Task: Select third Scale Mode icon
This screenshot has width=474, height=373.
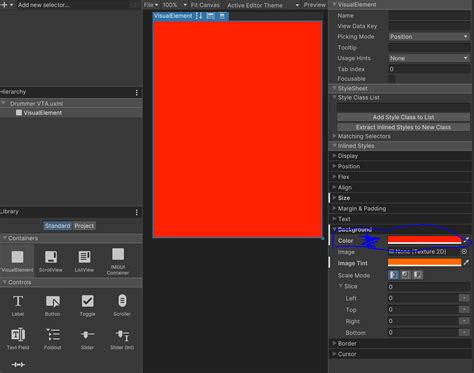Action: (417, 275)
